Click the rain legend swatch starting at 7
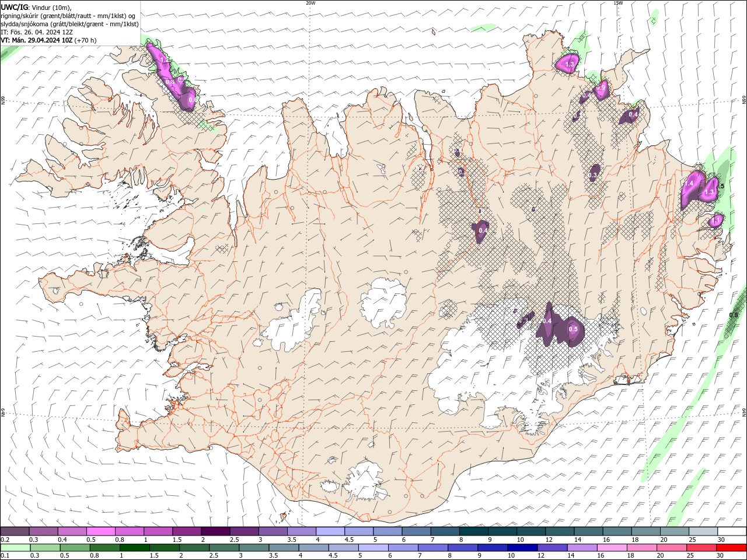 pos(433,548)
